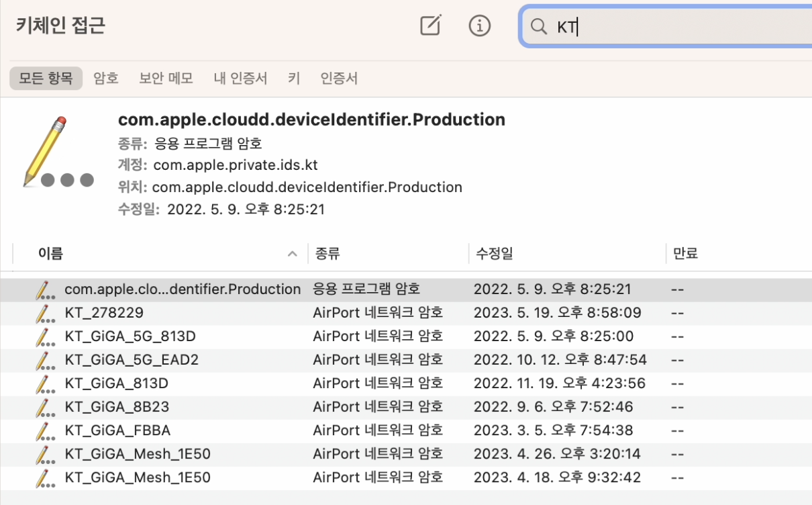Viewport: 812px width, 505px height.
Task: Click the 키체인 접근 window title
Action: tap(60, 26)
